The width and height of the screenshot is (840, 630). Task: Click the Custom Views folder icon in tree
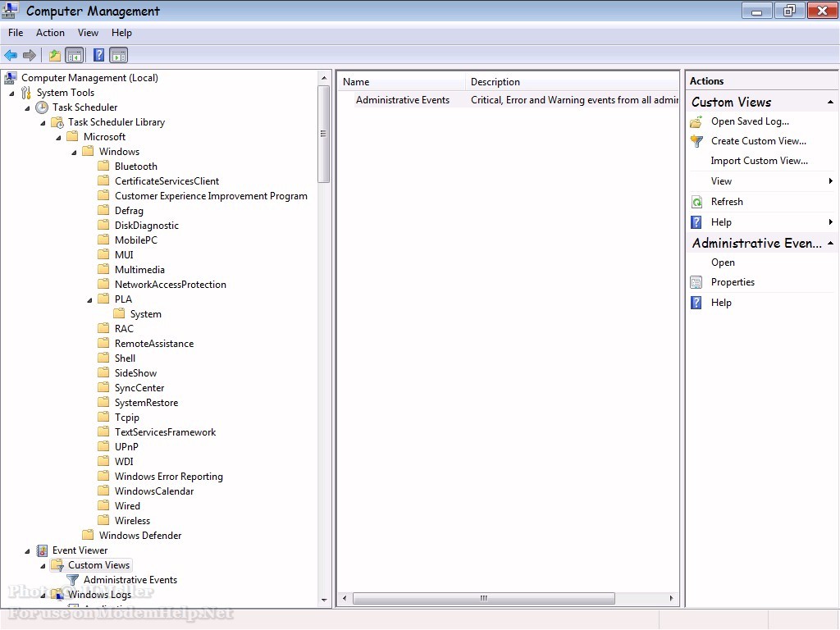[x=57, y=564]
